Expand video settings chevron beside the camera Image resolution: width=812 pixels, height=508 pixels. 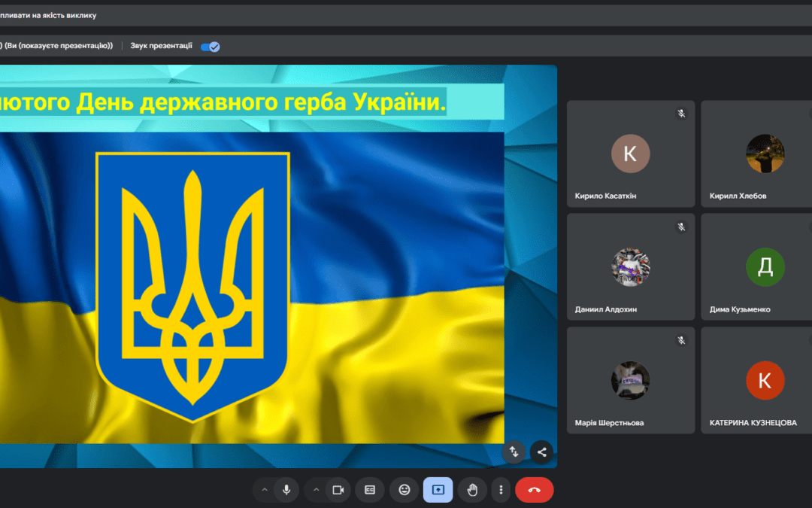(316, 490)
